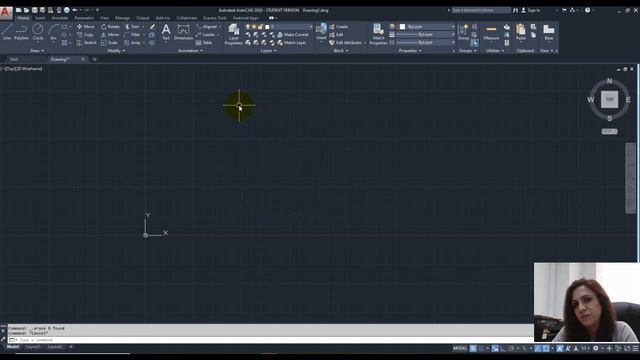Click the Measure utility
The image size is (640, 360).
pyautogui.click(x=491, y=32)
